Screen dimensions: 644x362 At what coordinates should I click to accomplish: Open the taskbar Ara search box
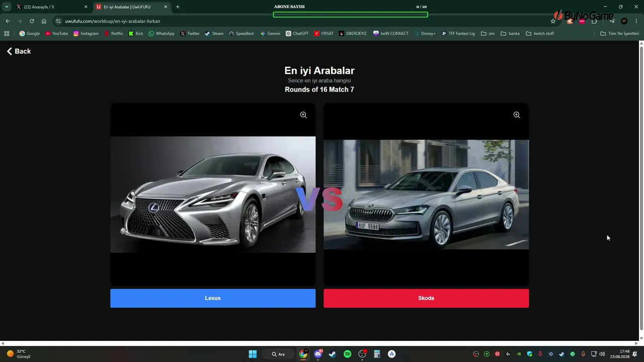278,354
